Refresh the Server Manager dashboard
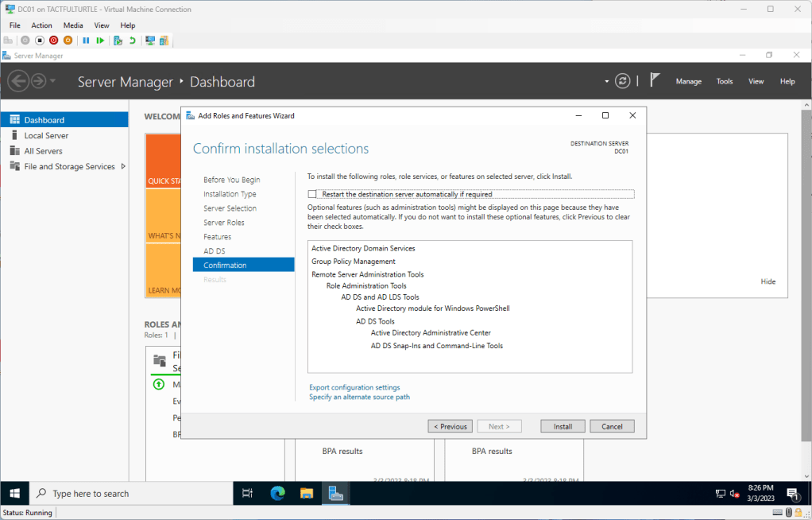Viewport: 812px width, 520px height. [623, 81]
